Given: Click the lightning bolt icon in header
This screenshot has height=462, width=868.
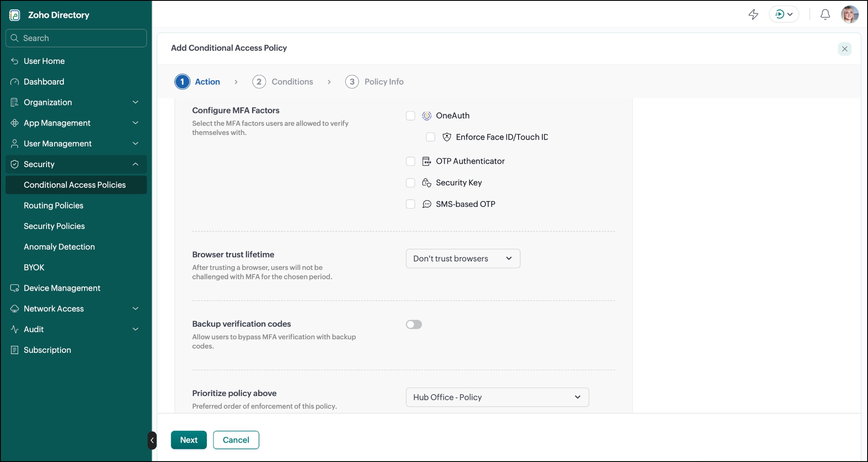Looking at the screenshot, I should [x=753, y=14].
